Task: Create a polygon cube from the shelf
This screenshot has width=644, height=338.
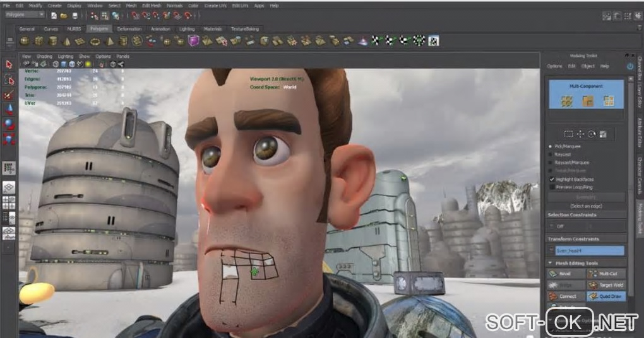Action: [39, 41]
